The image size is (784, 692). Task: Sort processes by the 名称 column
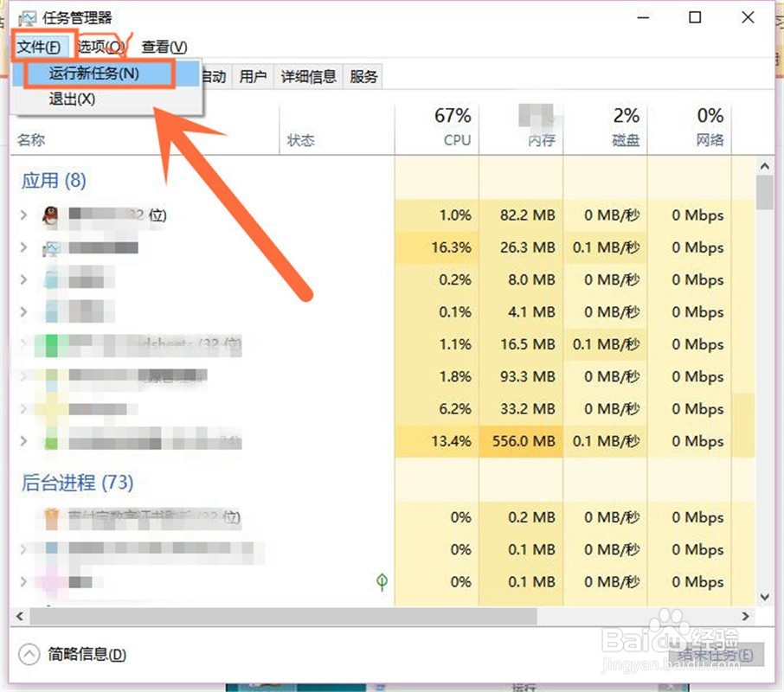(x=32, y=139)
